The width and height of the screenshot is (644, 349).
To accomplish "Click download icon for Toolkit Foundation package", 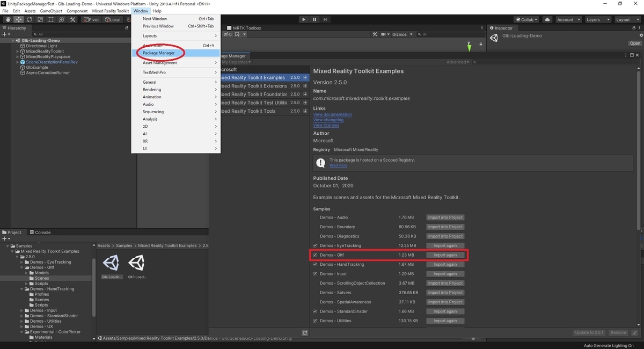I will point(305,94).
